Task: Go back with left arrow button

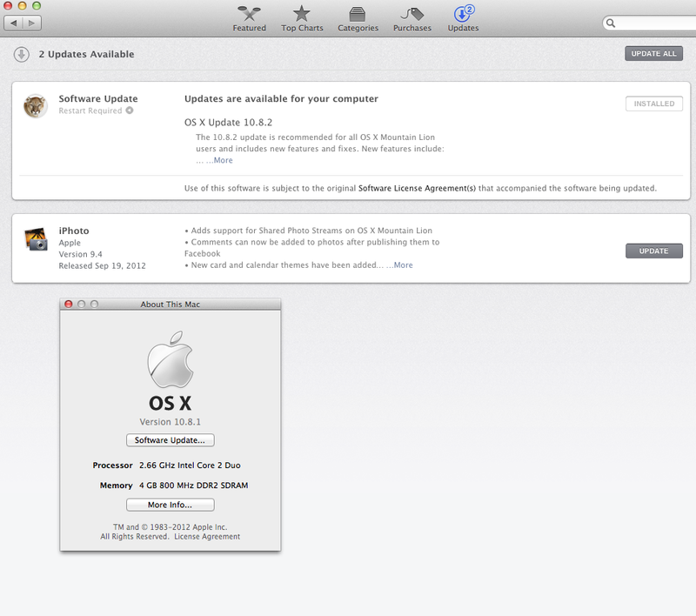Action: (14, 23)
